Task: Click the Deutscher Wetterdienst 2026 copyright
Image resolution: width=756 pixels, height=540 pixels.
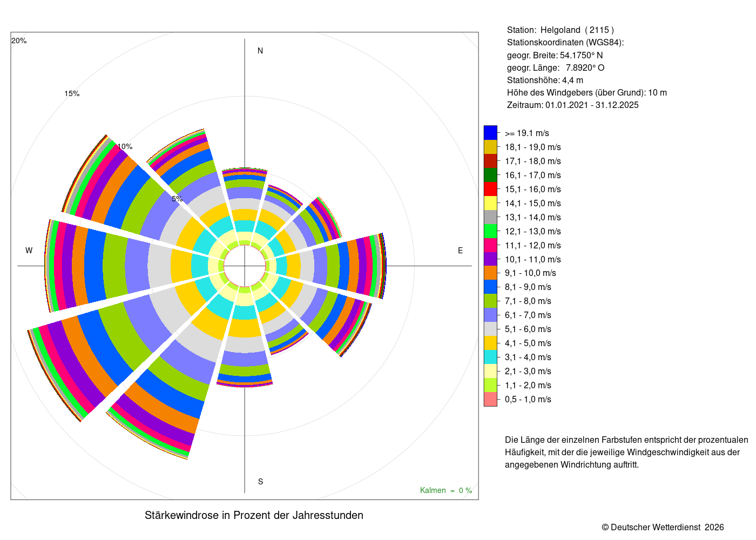Action: point(663,527)
